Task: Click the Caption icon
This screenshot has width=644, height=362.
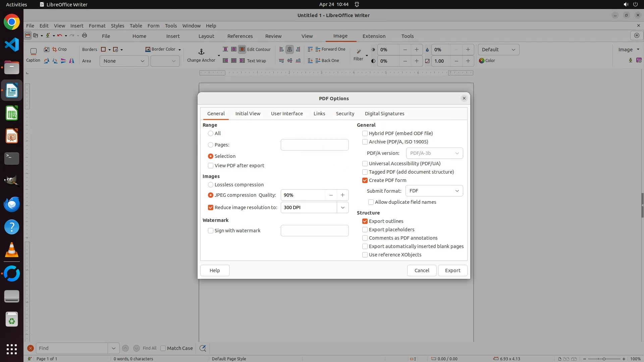Action: click(x=33, y=52)
